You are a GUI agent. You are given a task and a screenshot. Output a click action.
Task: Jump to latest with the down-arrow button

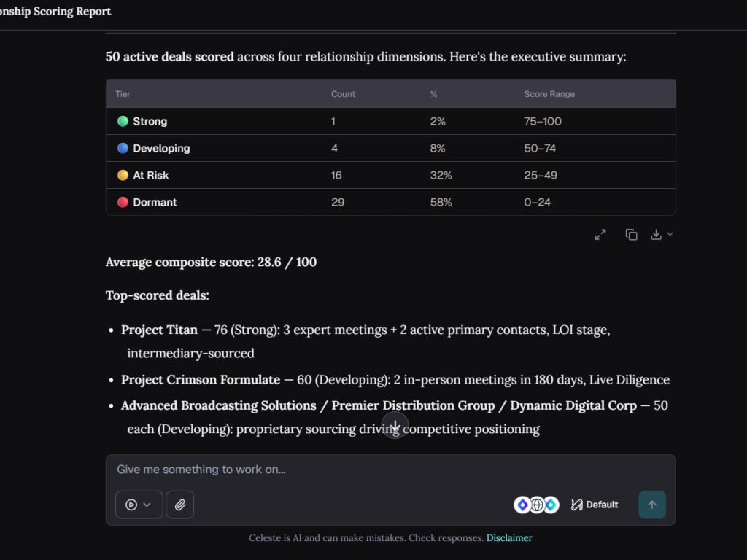[x=395, y=425]
